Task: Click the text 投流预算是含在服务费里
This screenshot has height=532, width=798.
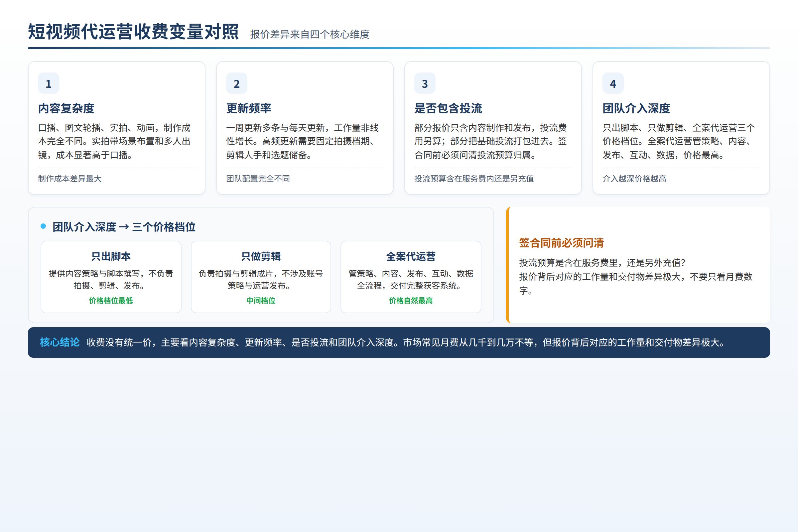Action: [602, 263]
